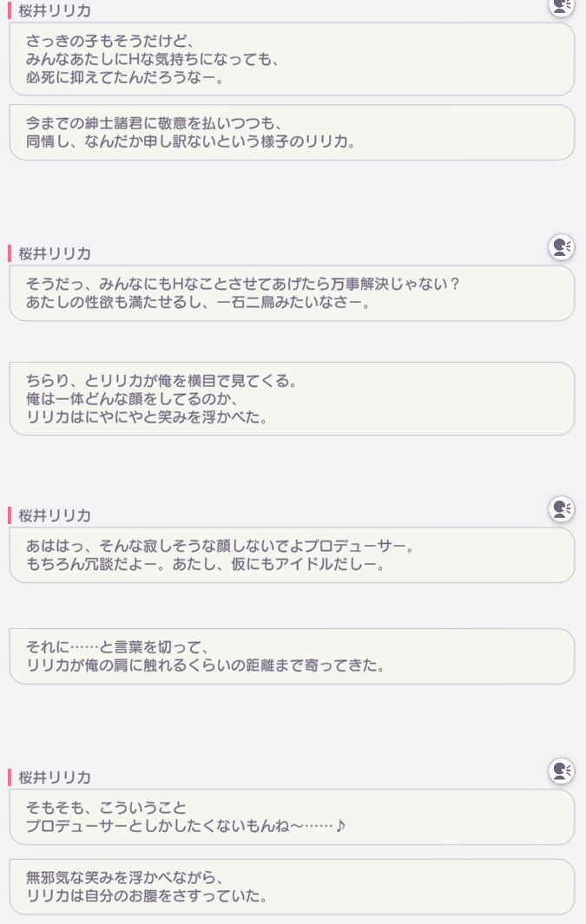
Task: Tap the bubble ending with もんね～……♪
Action: point(292,816)
